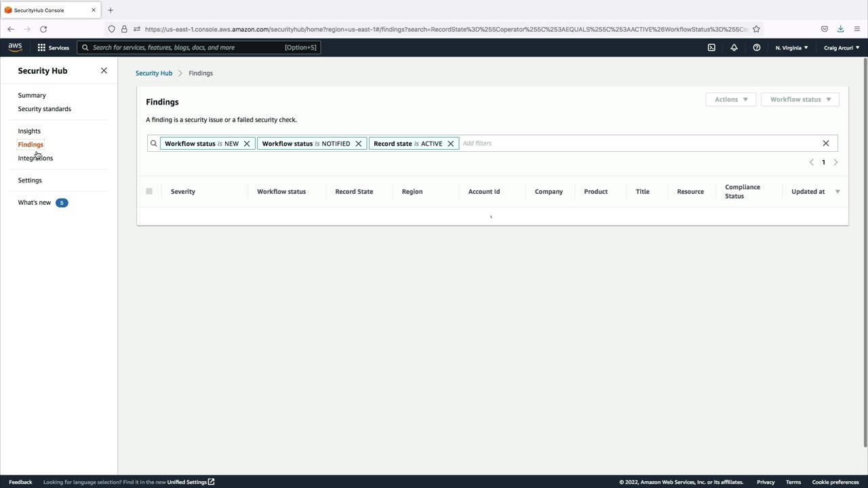Click the Account Id column header
This screenshot has width=868, height=488.
point(484,192)
